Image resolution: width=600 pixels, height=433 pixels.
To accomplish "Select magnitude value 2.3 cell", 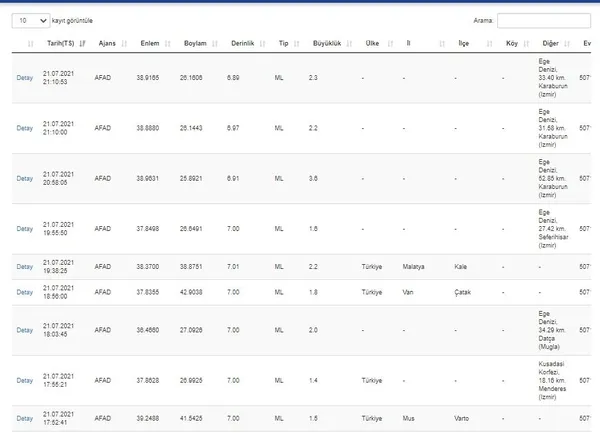I will (x=313, y=78).
